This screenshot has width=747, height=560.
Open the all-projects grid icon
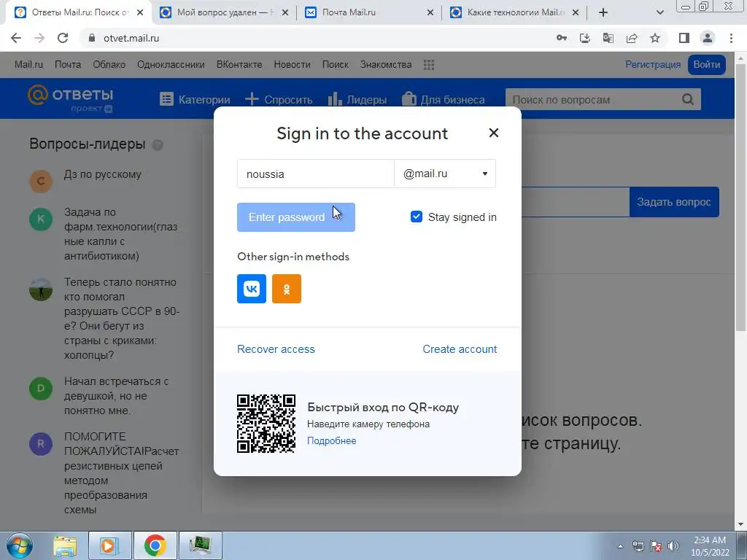(429, 65)
